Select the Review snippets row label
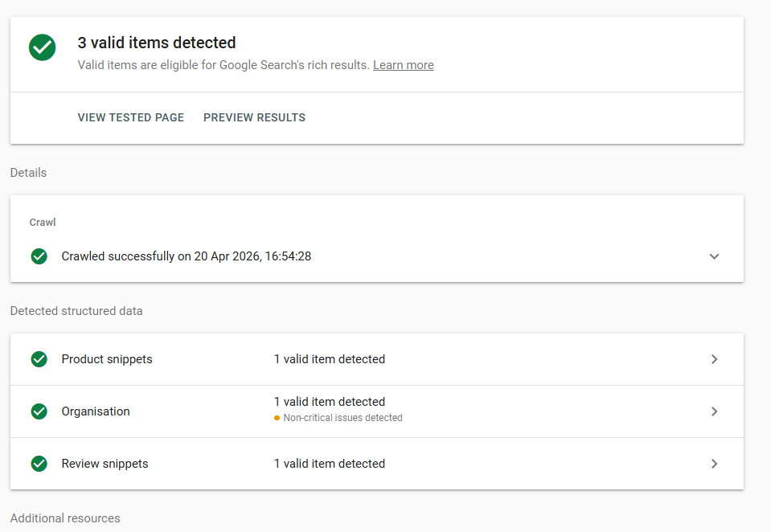 click(x=105, y=464)
